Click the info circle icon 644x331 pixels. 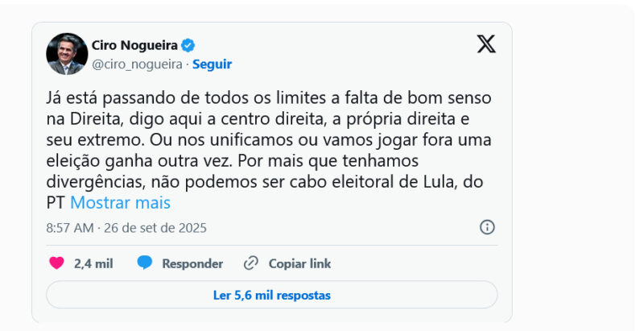pos(487,227)
